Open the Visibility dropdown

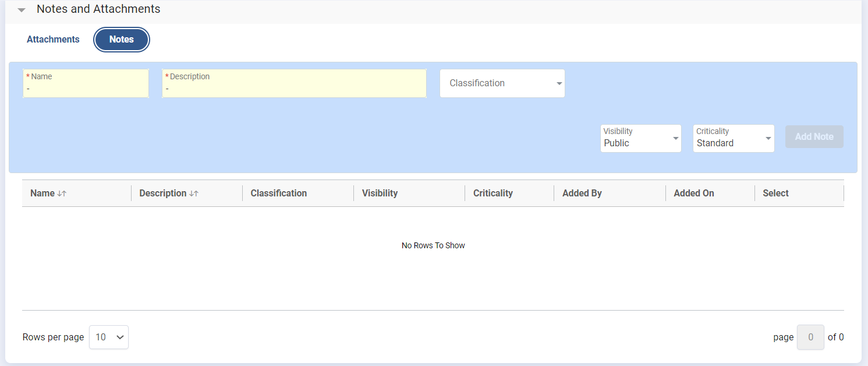click(x=640, y=138)
